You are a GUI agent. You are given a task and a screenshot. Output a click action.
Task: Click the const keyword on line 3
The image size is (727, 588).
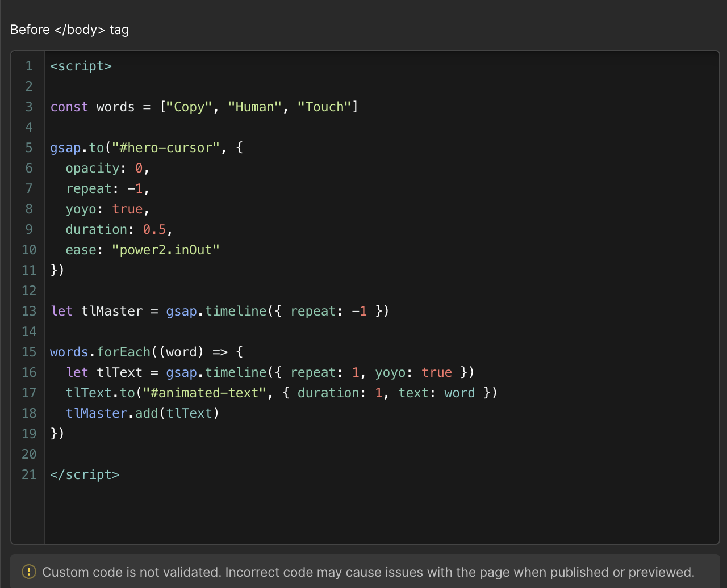click(x=69, y=107)
